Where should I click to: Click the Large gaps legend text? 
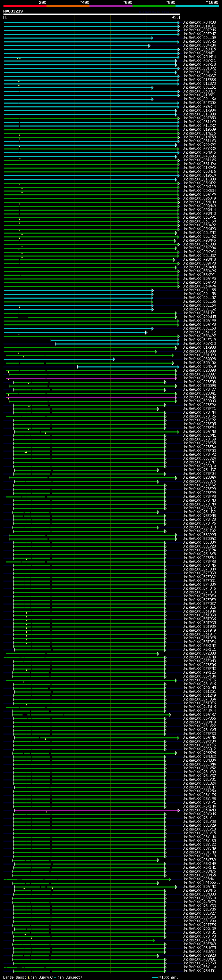(43, 977)
